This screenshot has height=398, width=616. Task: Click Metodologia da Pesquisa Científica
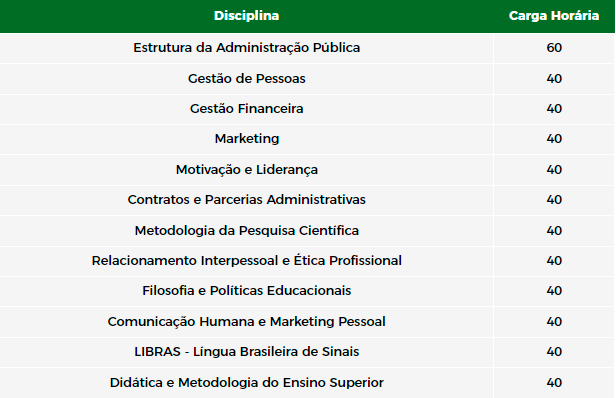(246, 230)
